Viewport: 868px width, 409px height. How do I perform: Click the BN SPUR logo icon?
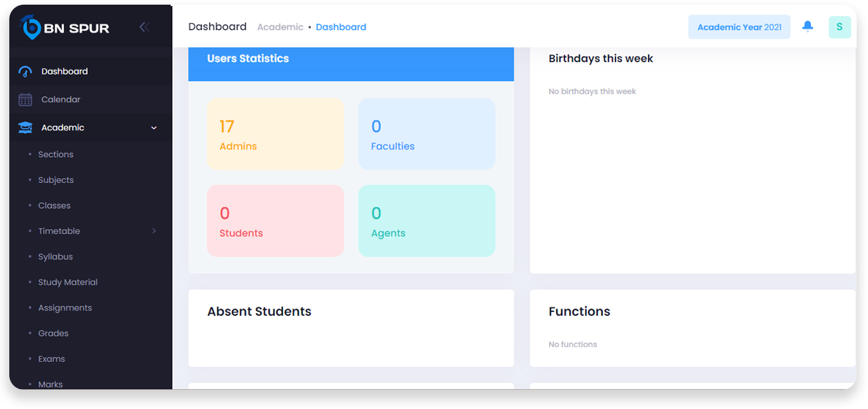(30, 27)
